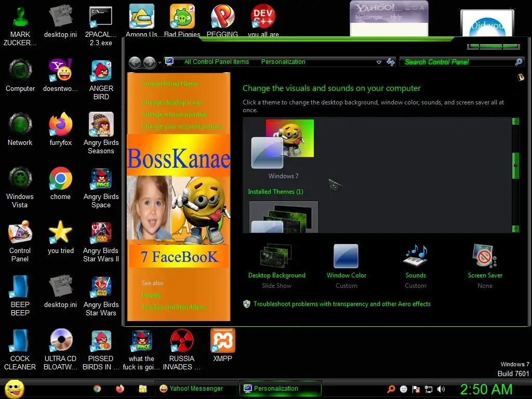
Task: Launch the ULTRA CD BLOATW... shortcut
Action: (60, 350)
